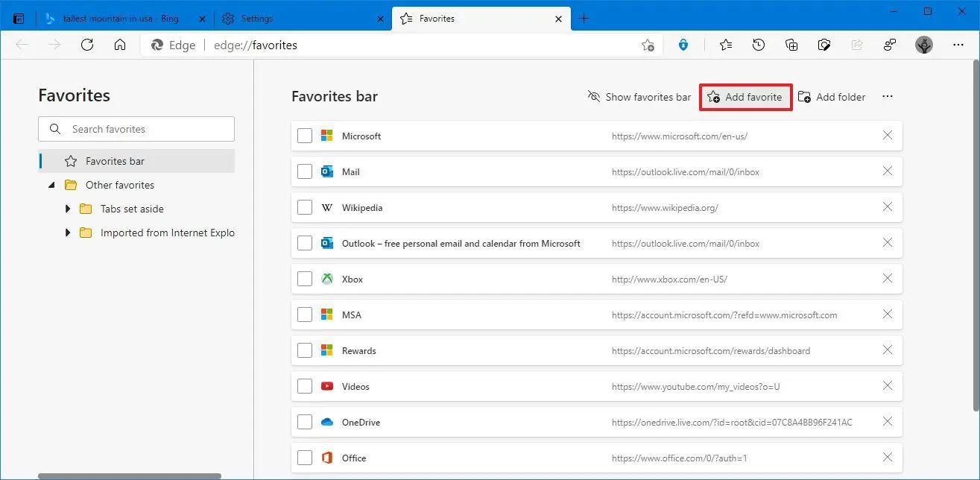The image size is (980, 480).
Task: Check the Mail favorite checkbox
Action: [x=304, y=171]
